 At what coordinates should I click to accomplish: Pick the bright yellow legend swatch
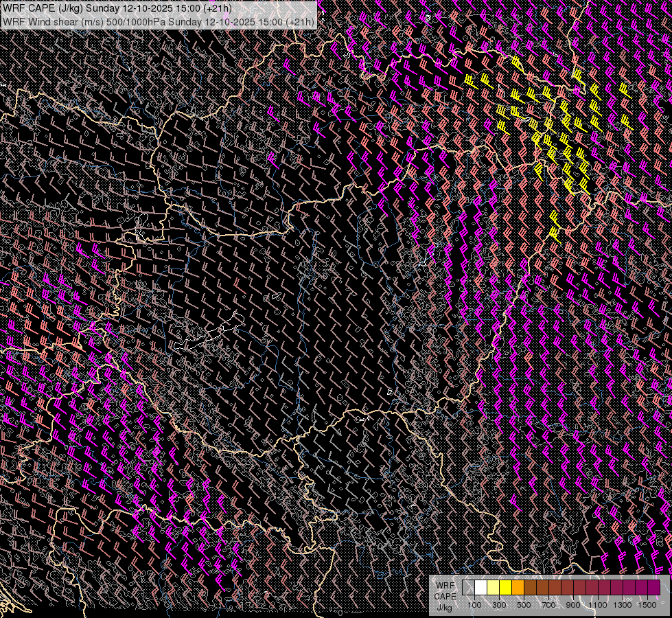505,587
